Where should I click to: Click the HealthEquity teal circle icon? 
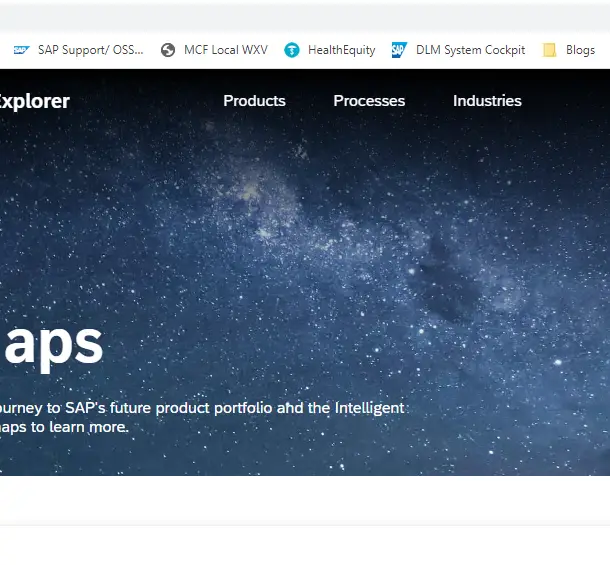click(x=292, y=50)
